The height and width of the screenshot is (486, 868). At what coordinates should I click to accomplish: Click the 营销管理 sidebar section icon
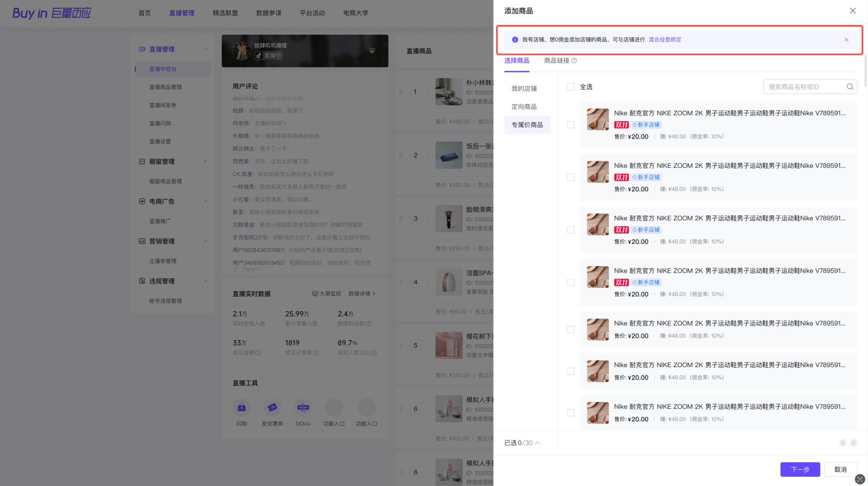tap(142, 242)
